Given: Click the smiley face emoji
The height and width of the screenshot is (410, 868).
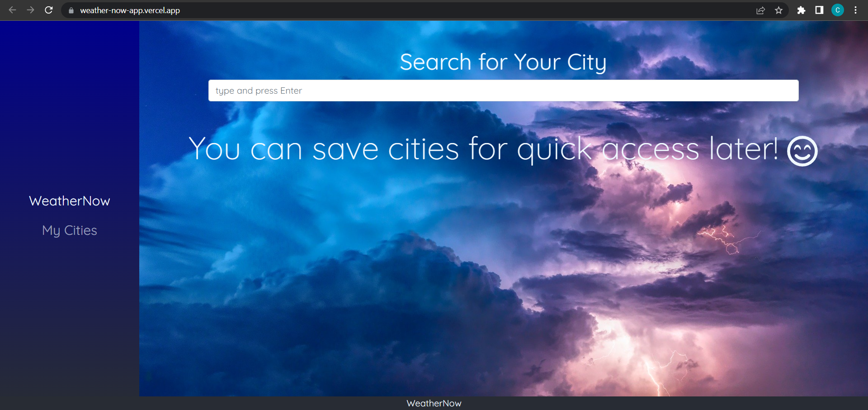Looking at the screenshot, I should click(802, 151).
